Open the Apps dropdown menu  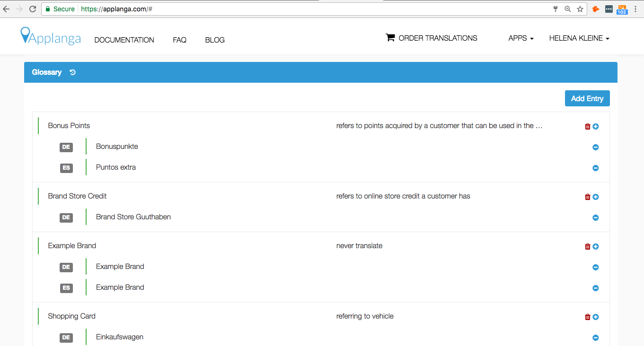tap(520, 38)
